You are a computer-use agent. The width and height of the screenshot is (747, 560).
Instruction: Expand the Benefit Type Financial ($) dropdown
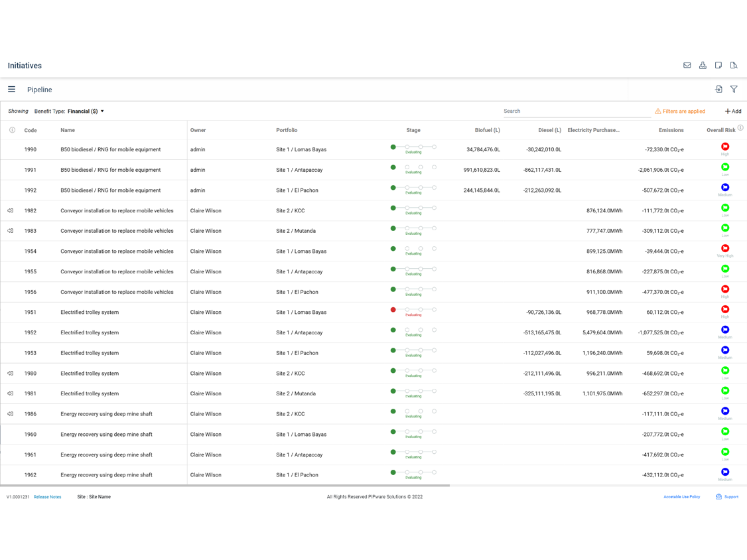(86, 111)
